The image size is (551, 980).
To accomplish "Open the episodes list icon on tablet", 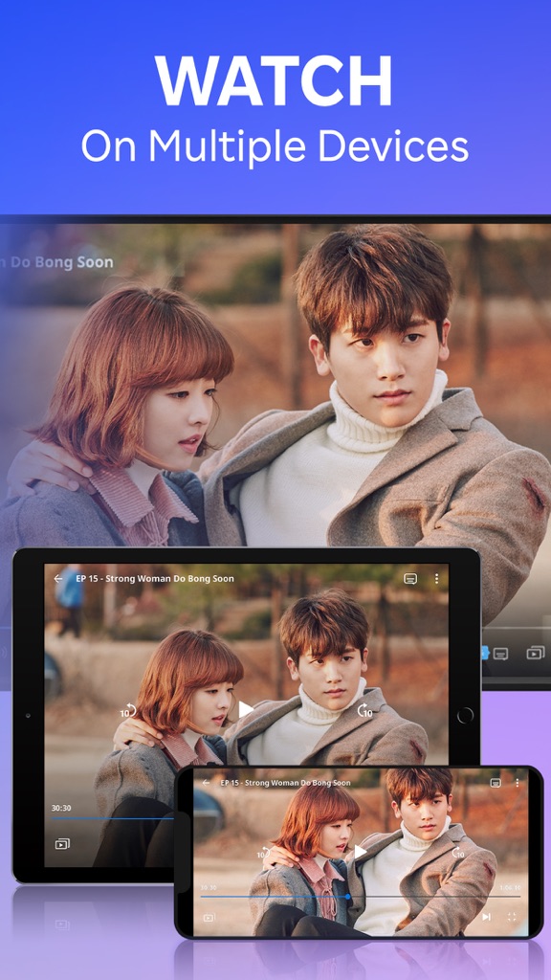I will tap(62, 844).
